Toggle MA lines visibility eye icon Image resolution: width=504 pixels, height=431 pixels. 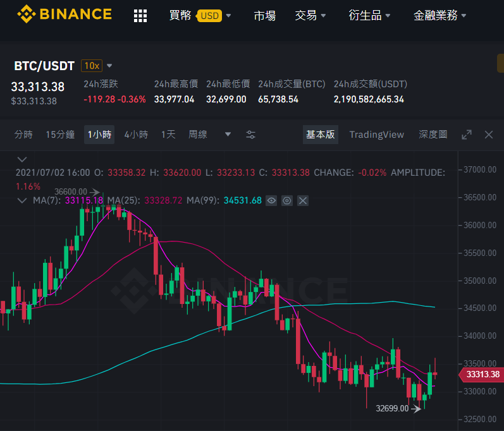tap(271, 201)
